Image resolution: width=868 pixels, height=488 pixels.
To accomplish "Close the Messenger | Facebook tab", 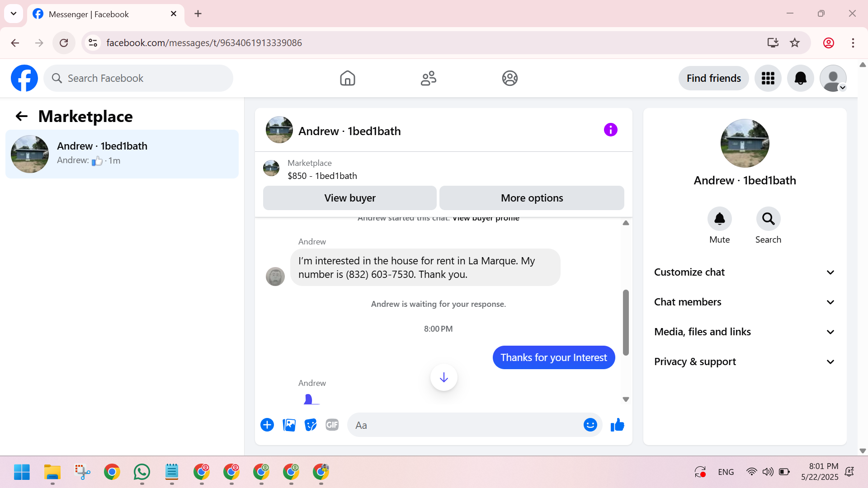I will [x=174, y=14].
